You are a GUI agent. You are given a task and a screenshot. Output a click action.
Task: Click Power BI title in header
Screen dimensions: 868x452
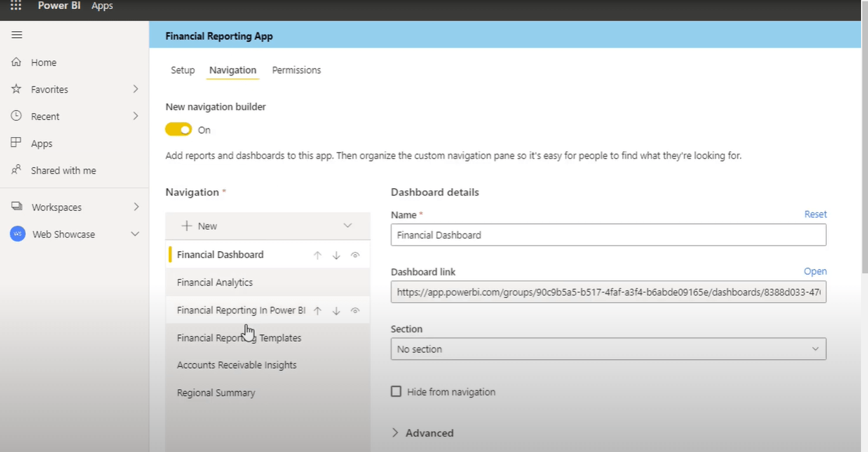click(x=59, y=6)
